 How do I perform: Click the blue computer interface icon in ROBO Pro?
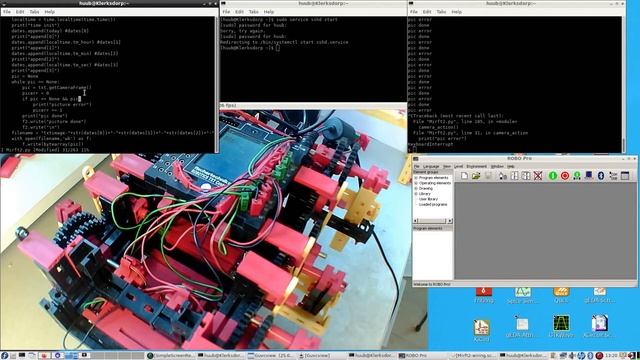pyautogui.click(x=589, y=176)
